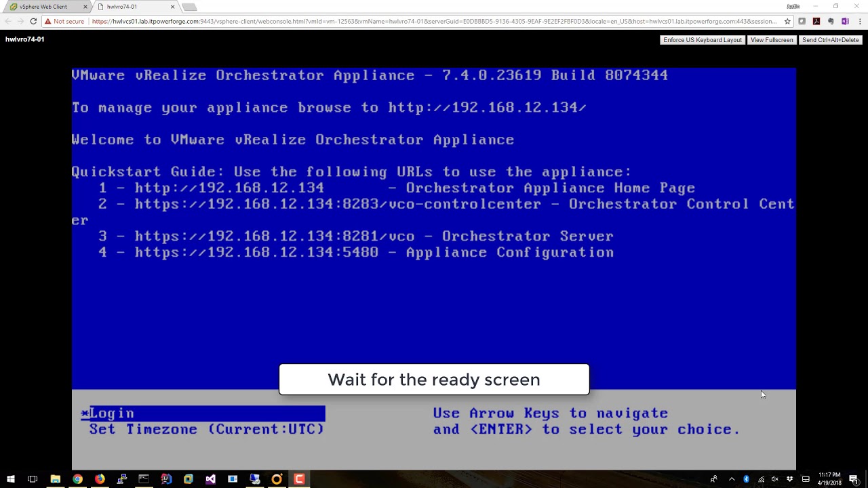
Task: Click the Dropbox tray icon
Action: [789, 479]
